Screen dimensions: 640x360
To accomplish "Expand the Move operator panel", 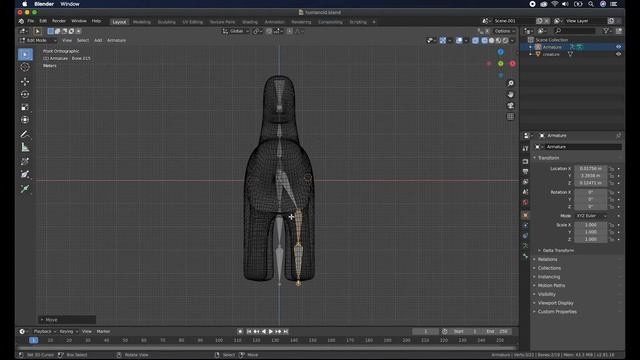I will [67, 320].
